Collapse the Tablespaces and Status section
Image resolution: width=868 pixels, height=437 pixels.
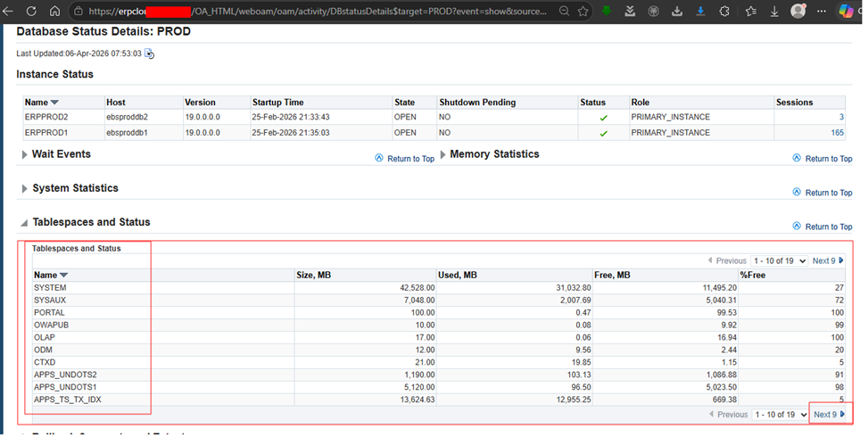coord(24,223)
